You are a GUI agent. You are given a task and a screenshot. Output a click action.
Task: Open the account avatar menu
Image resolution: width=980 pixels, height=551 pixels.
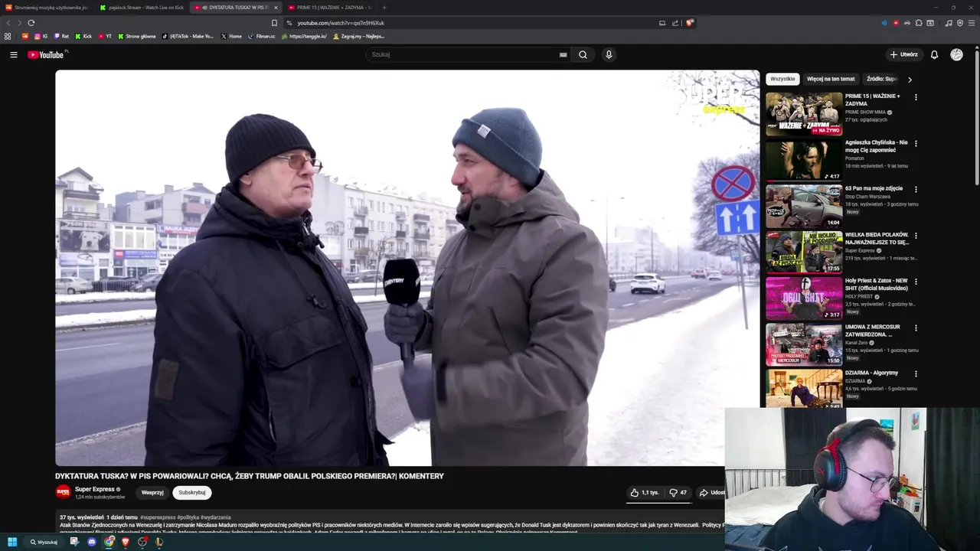click(956, 54)
